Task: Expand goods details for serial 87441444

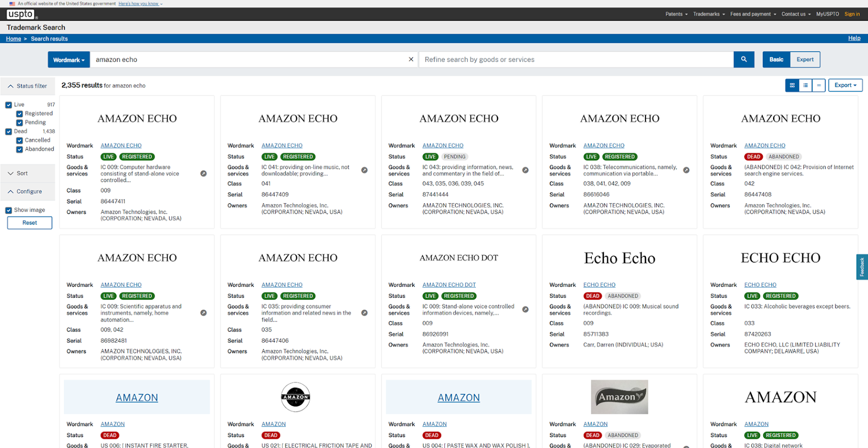Action: click(x=525, y=170)
